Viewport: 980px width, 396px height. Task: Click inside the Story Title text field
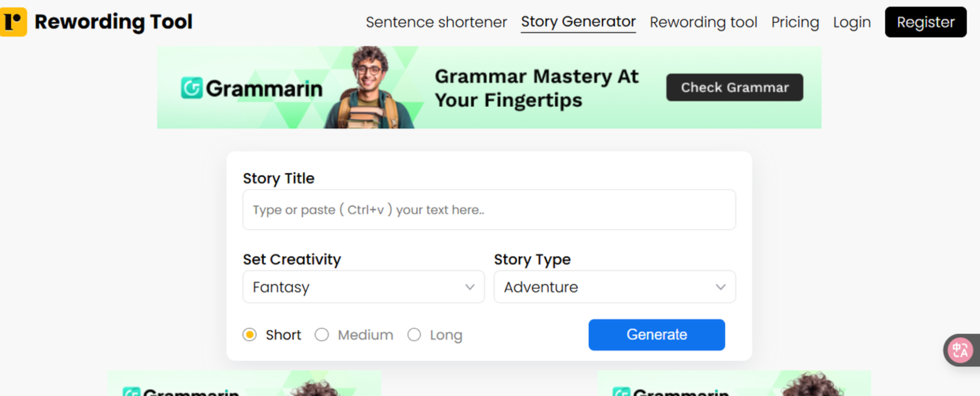pos(488,210)
